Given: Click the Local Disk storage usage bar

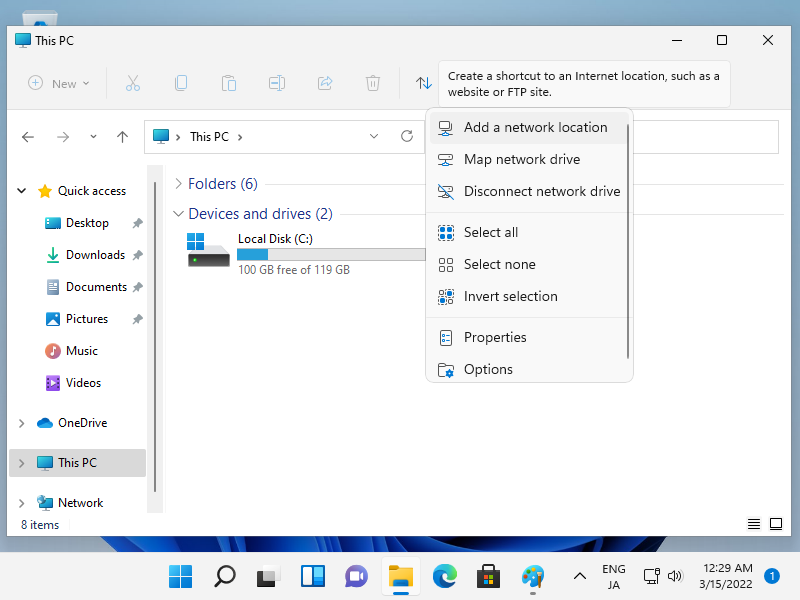Looking at the screenshot, I should pyautogui.click(x=330, y=255).
